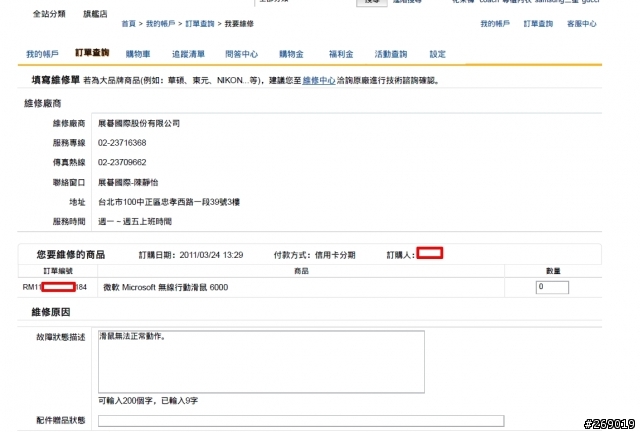Viewport: 640px width, 432px height.
Task: Click 訂單查詢 in the breadcrumb trail
Action: (200, 24)
